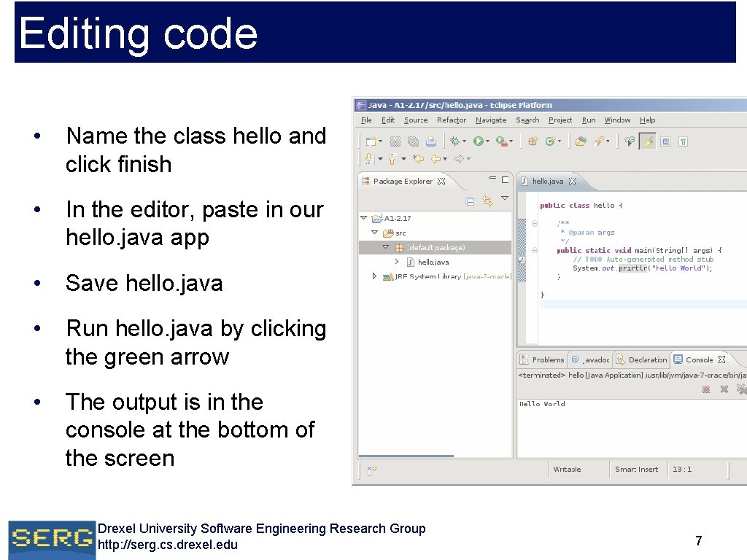Click the Save icon in toolbar

click(395, 141)
